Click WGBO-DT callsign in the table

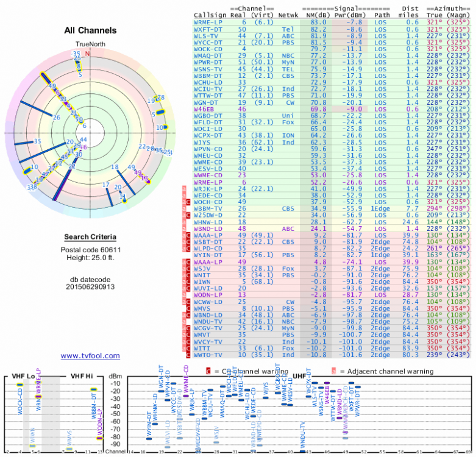coord(208,116)
